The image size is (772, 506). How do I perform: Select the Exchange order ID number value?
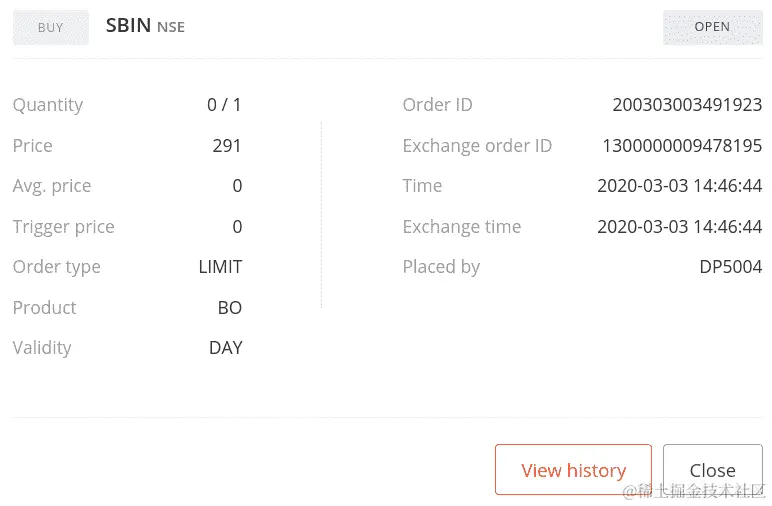(x=682, y=146)
